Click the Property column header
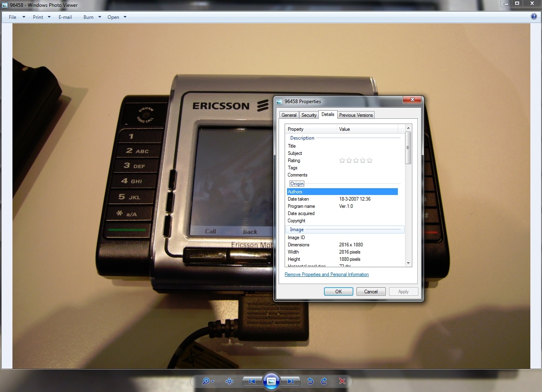 (311, 129)
